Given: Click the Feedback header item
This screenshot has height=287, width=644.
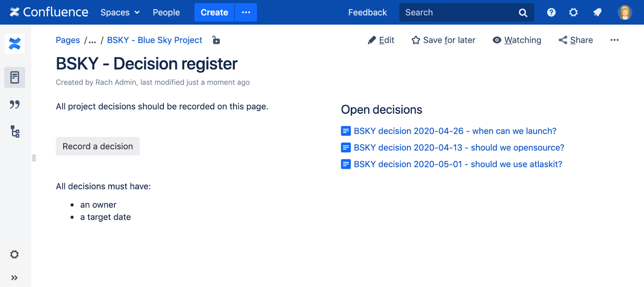Looking at the screenshot, I should (367, 12).
